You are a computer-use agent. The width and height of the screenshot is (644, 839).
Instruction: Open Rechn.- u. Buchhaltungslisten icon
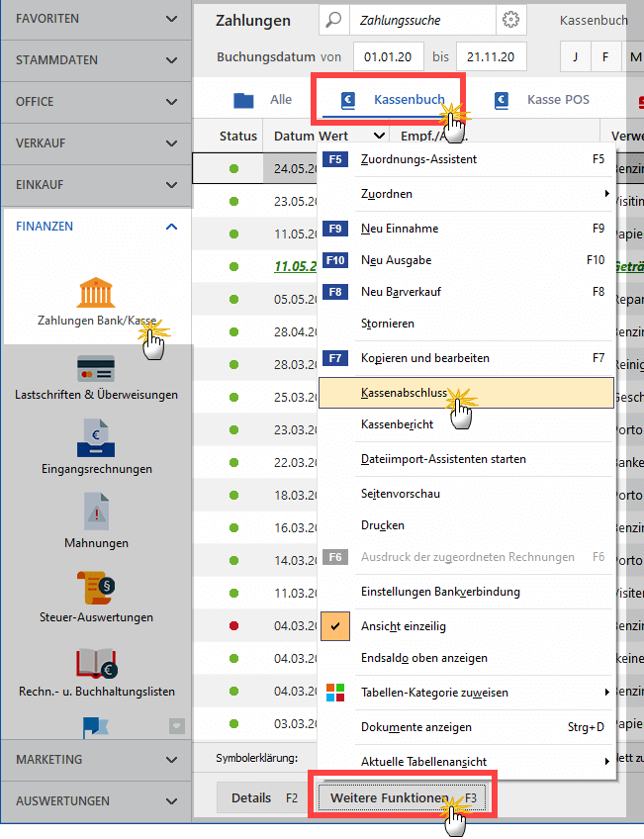point(96,665)
